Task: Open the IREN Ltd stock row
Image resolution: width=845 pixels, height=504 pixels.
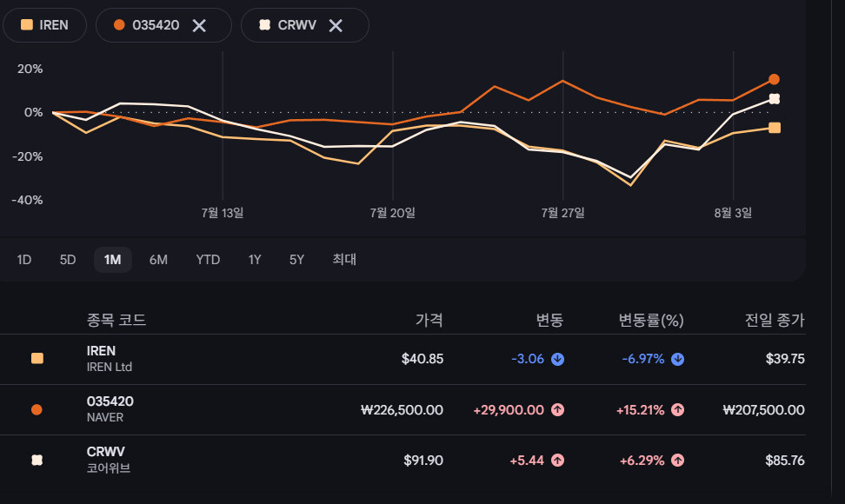Action: (x=403, y=359)
